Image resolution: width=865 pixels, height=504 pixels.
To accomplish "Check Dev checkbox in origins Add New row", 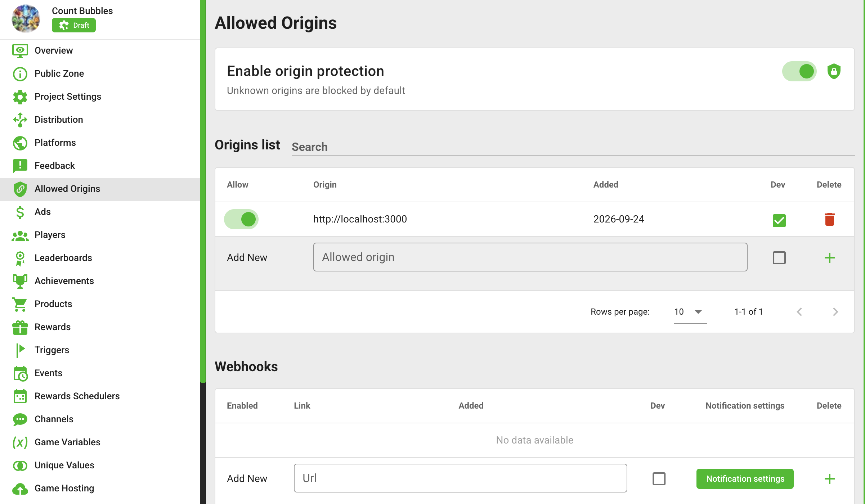I will point(779,258).
